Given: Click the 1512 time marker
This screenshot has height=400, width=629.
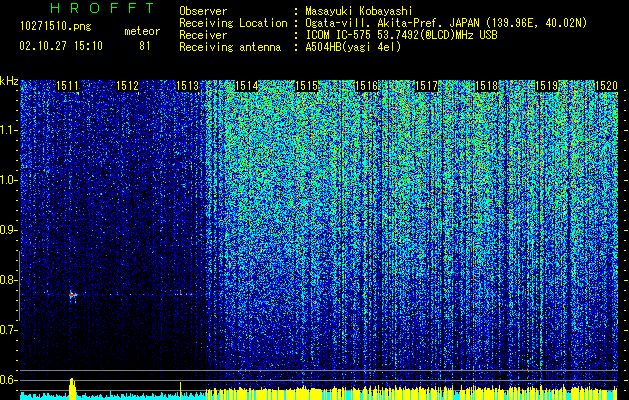Looking at the screenshot, I should pos(127,86).
